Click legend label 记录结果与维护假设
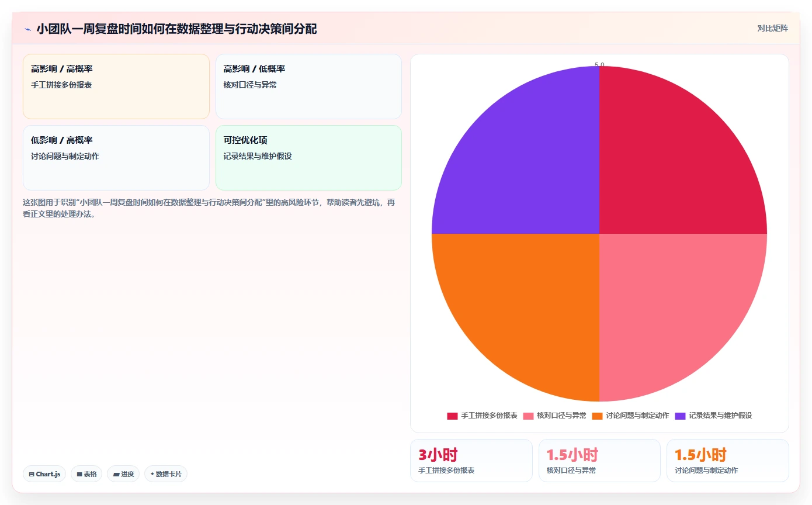 (720, 416)
